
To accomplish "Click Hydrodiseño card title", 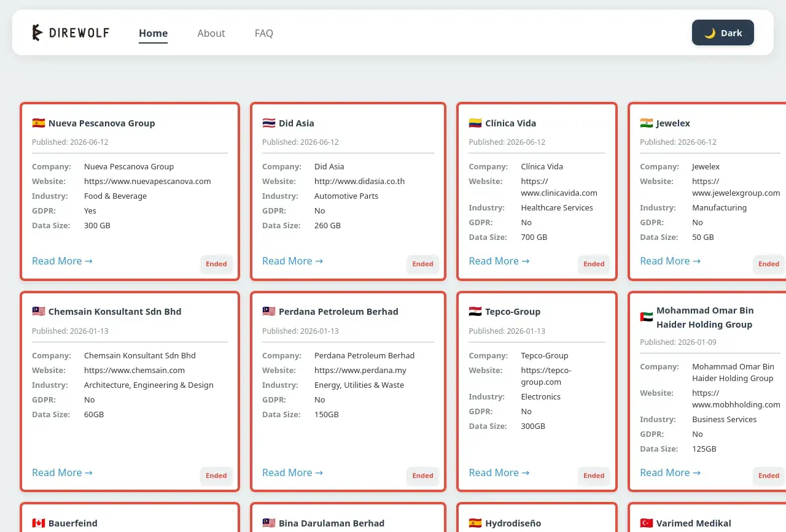I will pos(513,523).
